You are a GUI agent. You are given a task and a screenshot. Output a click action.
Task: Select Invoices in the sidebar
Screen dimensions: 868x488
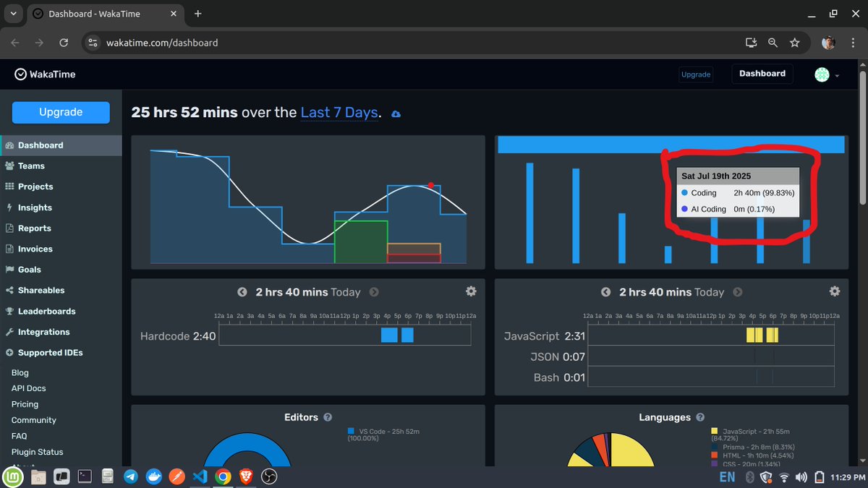pyautogui.click(x=35, y=249)
